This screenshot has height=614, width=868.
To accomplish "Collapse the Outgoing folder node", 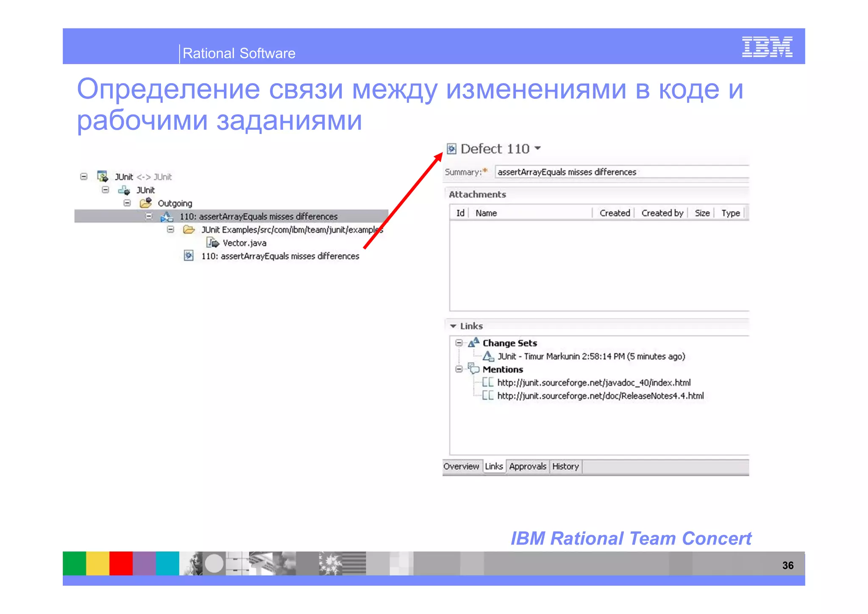I will click(127, 203).
